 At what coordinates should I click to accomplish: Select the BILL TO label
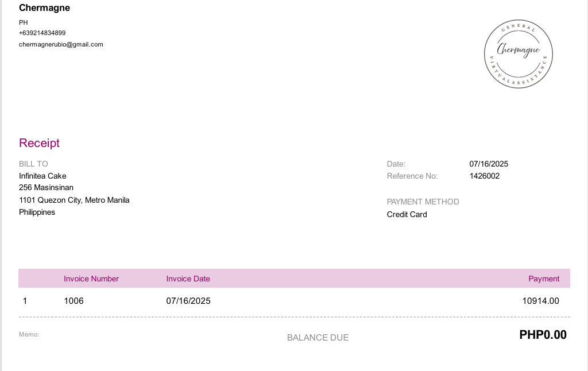click(33, 164)
